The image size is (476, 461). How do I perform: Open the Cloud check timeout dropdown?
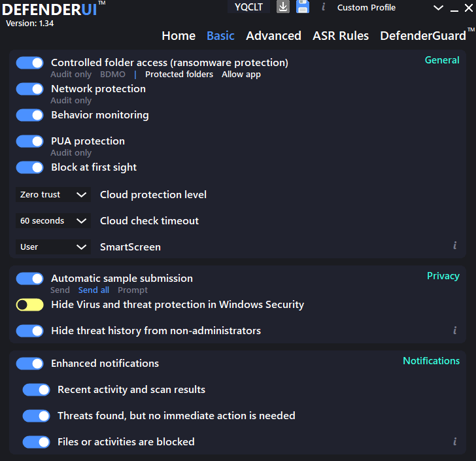tap(53, 220)
